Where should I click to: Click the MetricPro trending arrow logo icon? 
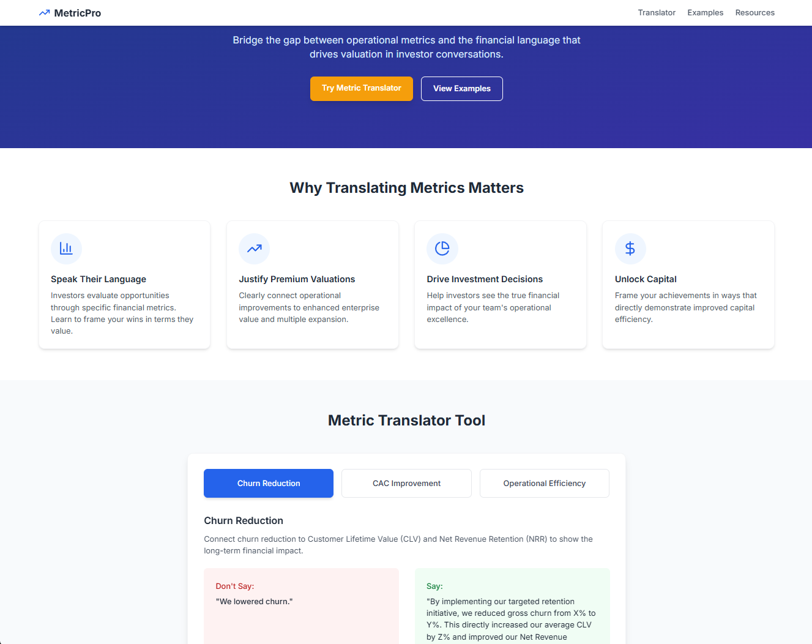click(x=43, y=12)
